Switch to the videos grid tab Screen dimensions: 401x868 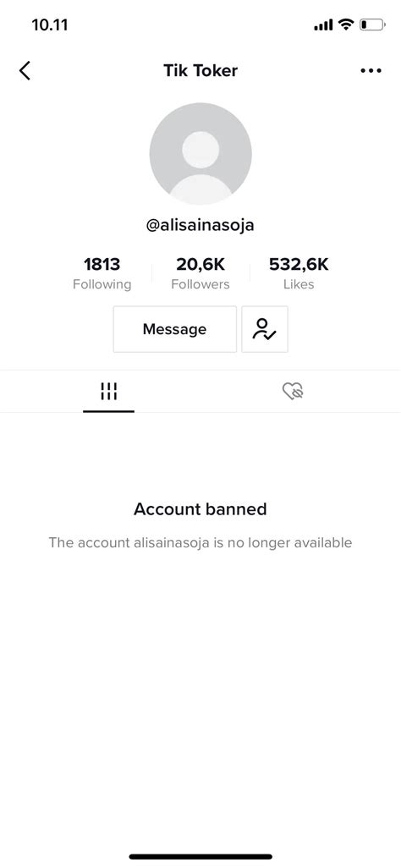108,391
